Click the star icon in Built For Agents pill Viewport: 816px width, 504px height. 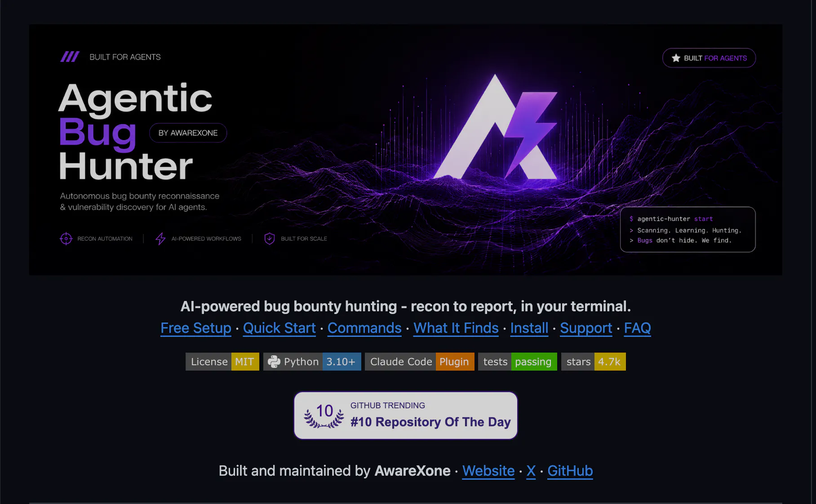pyautogui.click(x=676, y=58)
